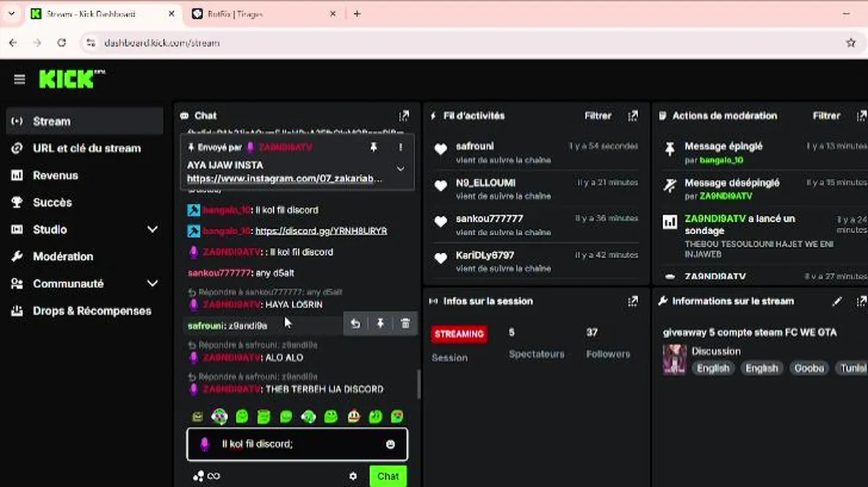Open chat settings gear icon

[353, 476]
